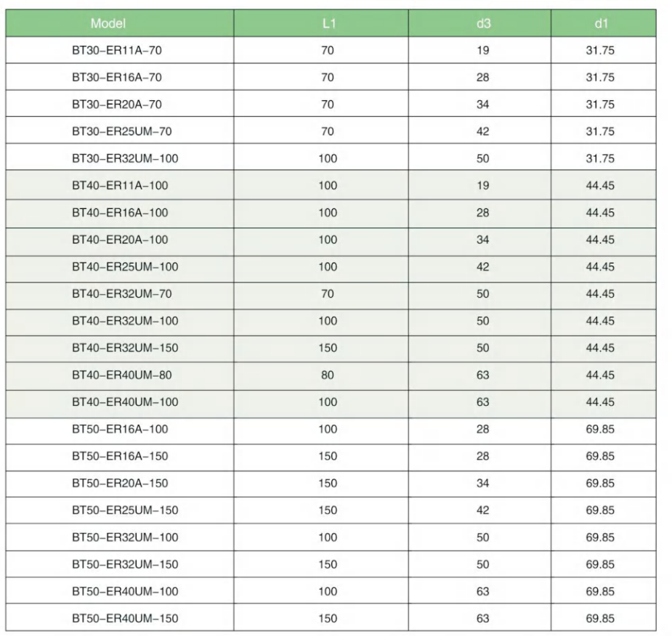Click model BT30-ER32UM-100
The height and width of the screenshot is (636, 672).
coord(125,158)
